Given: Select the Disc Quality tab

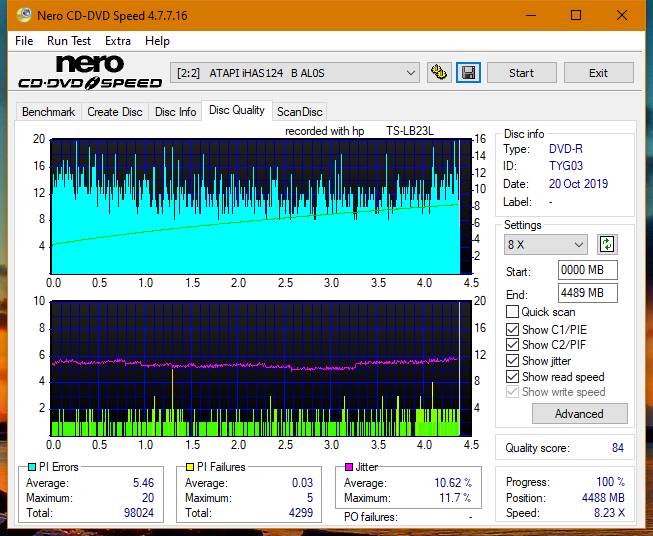Looking at the screenshot, I should click(237, 110).
